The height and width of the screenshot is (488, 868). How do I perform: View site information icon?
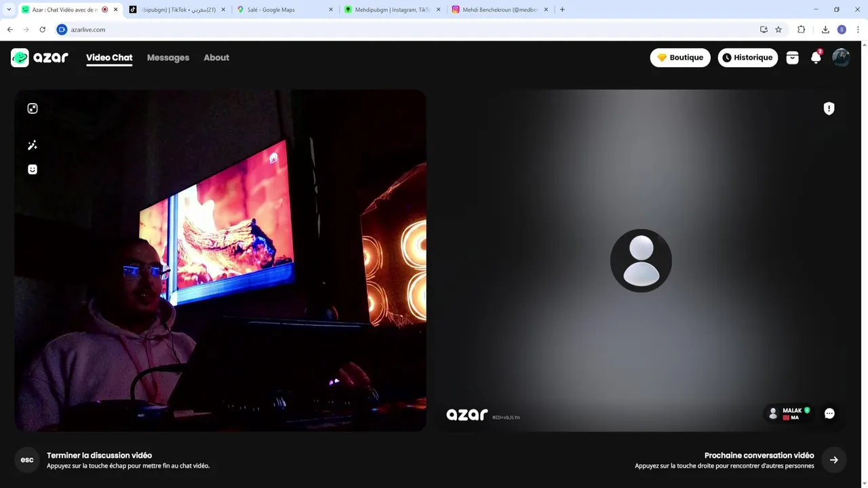(x=62, y=30)
